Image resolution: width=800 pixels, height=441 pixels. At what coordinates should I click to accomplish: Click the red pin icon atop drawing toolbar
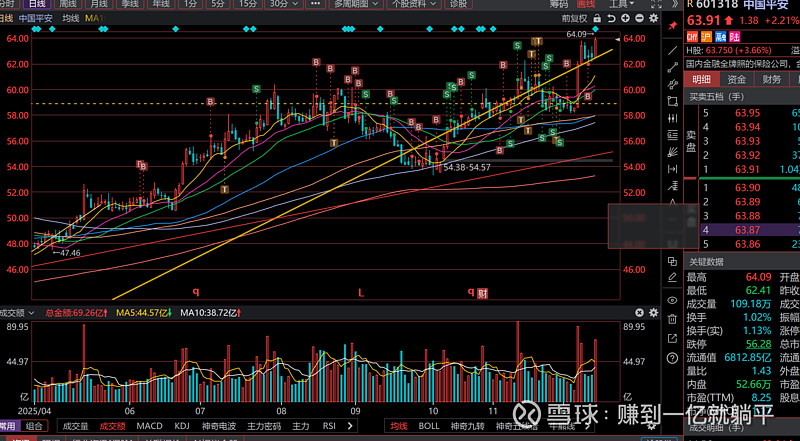(672, 26)
